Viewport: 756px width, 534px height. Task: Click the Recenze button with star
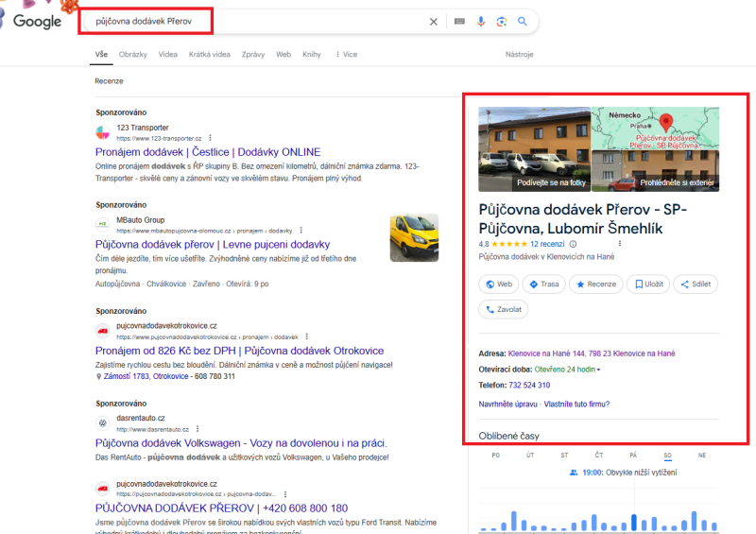pyautogui.click(x=596, y=284)
